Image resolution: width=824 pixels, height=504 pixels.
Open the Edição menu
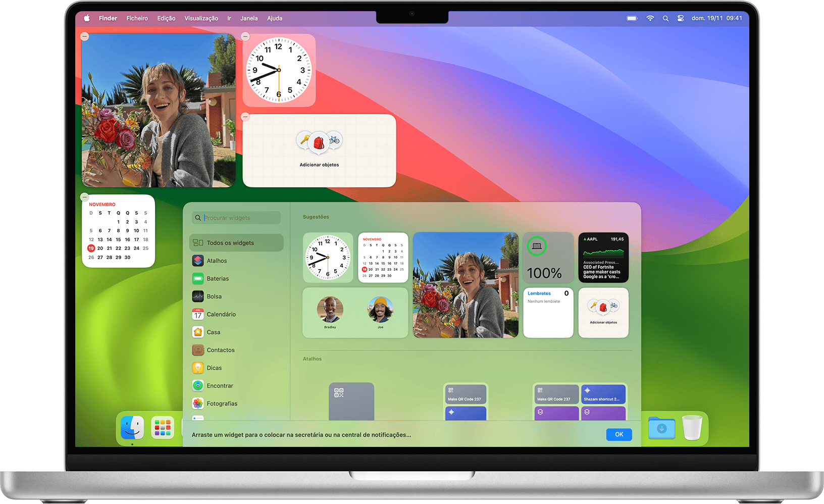pos(166,18)
